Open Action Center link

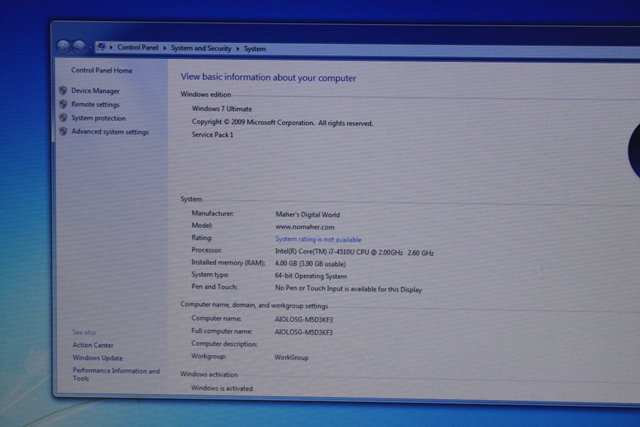click(93, 345)
